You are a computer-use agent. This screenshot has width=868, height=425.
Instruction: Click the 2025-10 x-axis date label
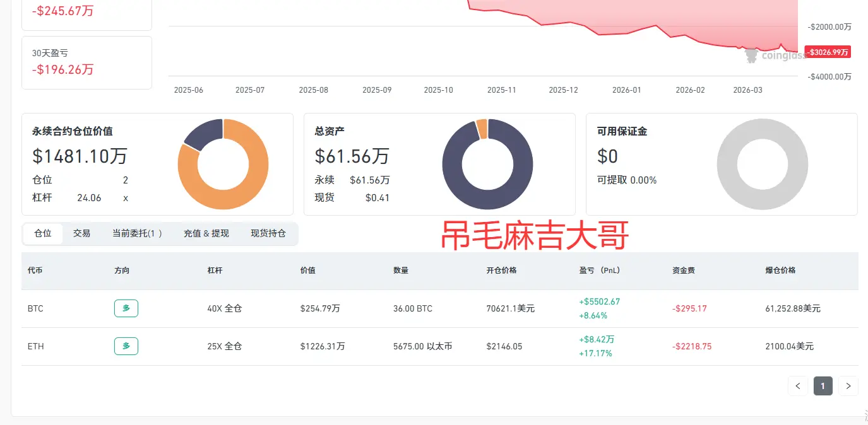(x=438, y=90)
